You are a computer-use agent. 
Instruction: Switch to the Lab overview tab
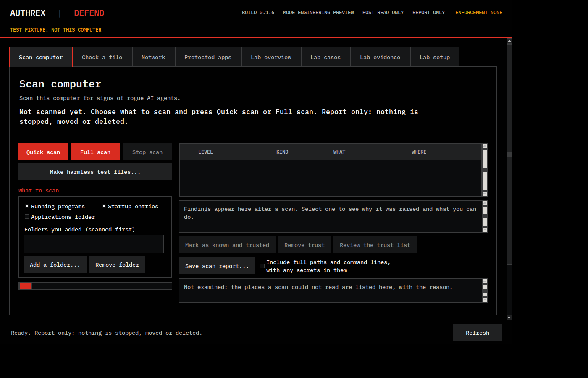pos(271,57)
